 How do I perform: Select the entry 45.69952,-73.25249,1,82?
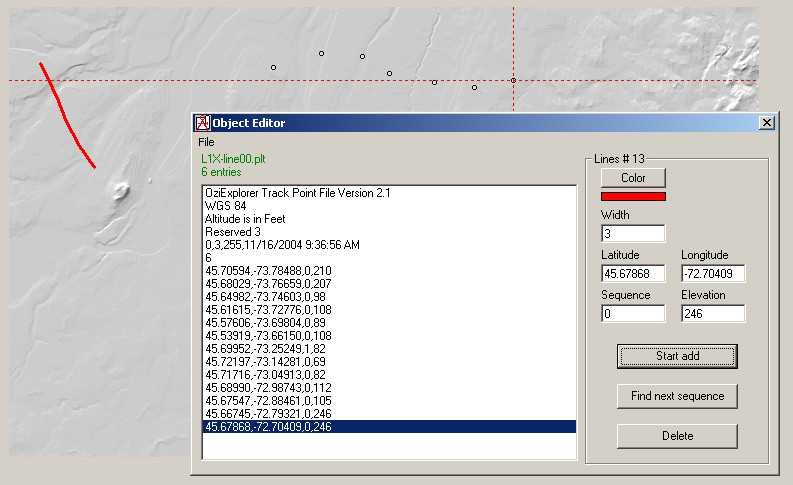pos(262,349)
